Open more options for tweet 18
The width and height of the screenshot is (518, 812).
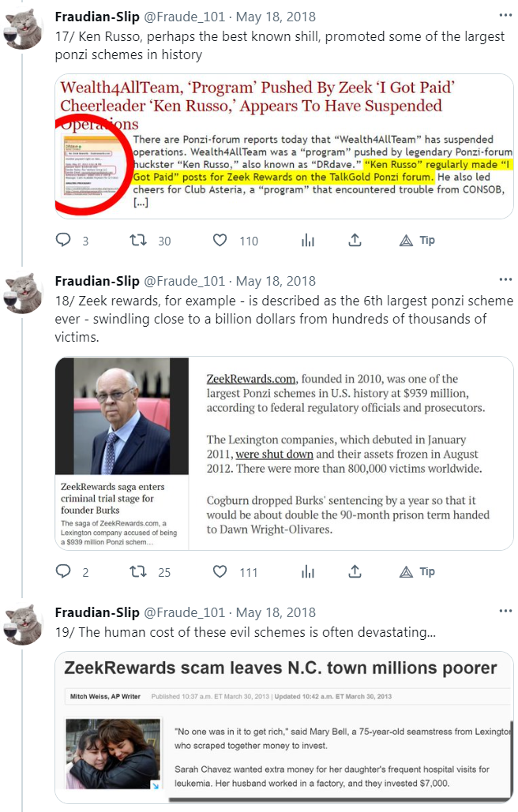[x=505, y=279]
